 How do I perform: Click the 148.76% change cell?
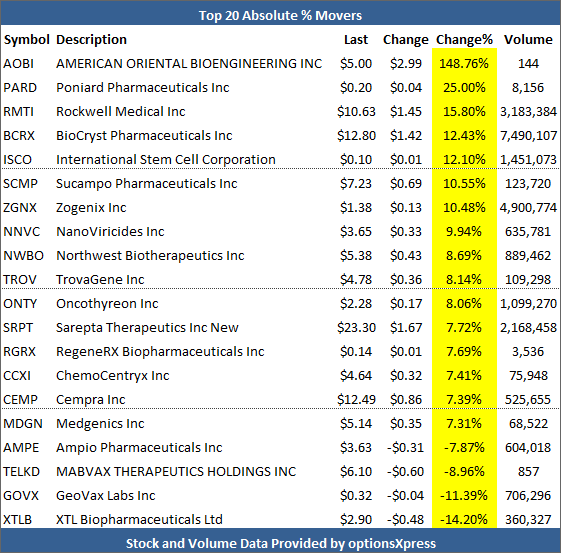(x=464, y=63)
